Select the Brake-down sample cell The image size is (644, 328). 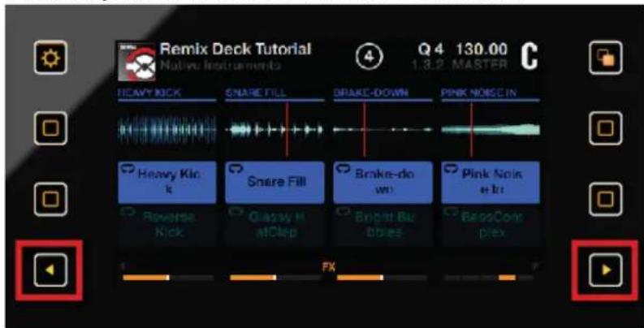point(383,183)
